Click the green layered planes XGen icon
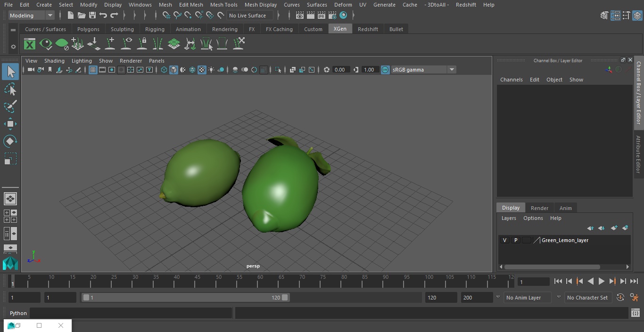Screen dimensions: 644x332 click(174, 44)
